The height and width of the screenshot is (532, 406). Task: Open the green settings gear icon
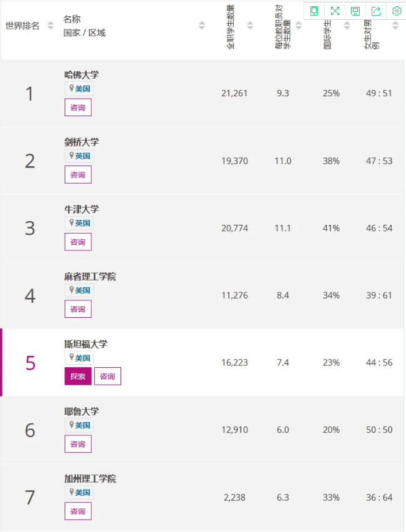pyautogui.click(x=396, y=11)
